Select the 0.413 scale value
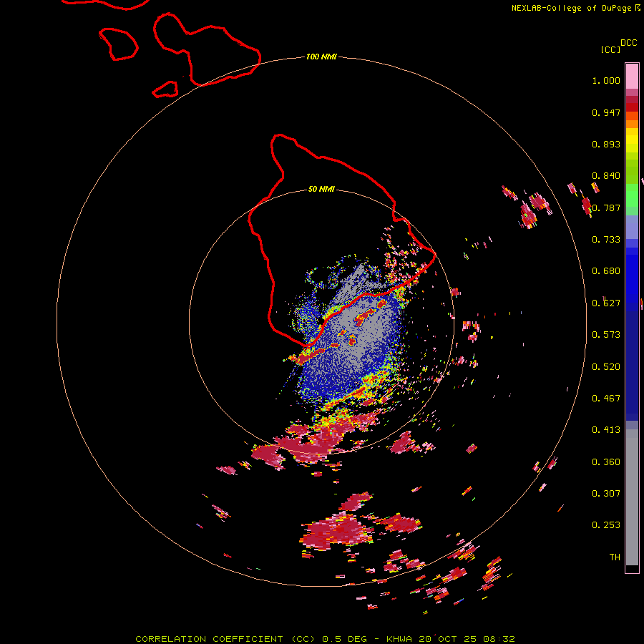 pos(606,430)
